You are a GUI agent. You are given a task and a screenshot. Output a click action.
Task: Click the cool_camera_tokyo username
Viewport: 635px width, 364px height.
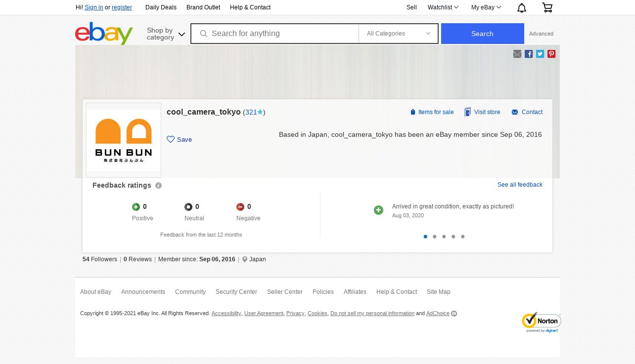pos(204,112)
